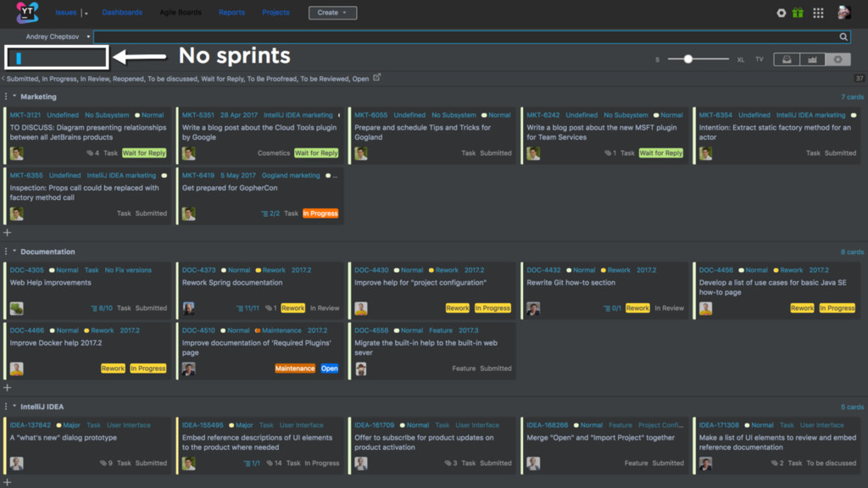Image resolution: width=868 pixels, height=488 pixels.
Task: Collapse the Documentation swimlane
Action: click(14, 251)
